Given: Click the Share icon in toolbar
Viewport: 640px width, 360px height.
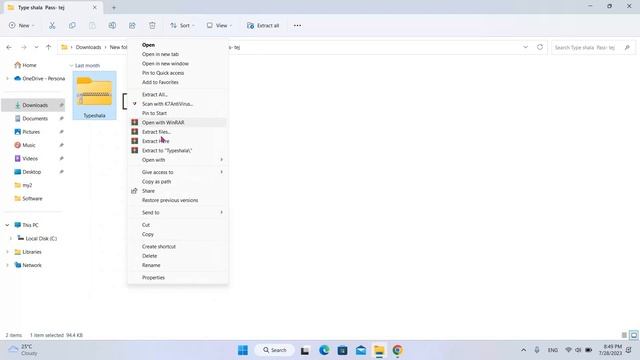Looking at the screenshot, I should [132, 25].
